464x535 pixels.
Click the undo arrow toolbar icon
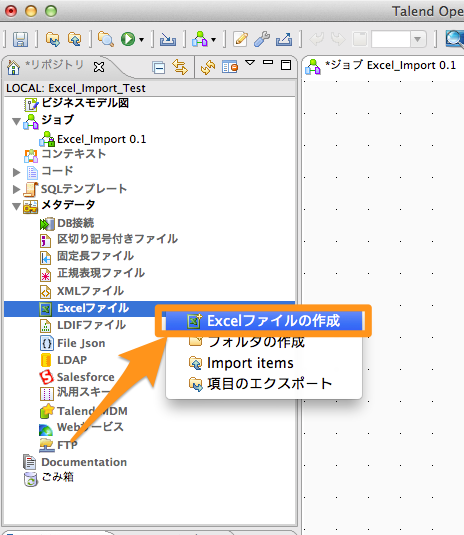(317, 39)
